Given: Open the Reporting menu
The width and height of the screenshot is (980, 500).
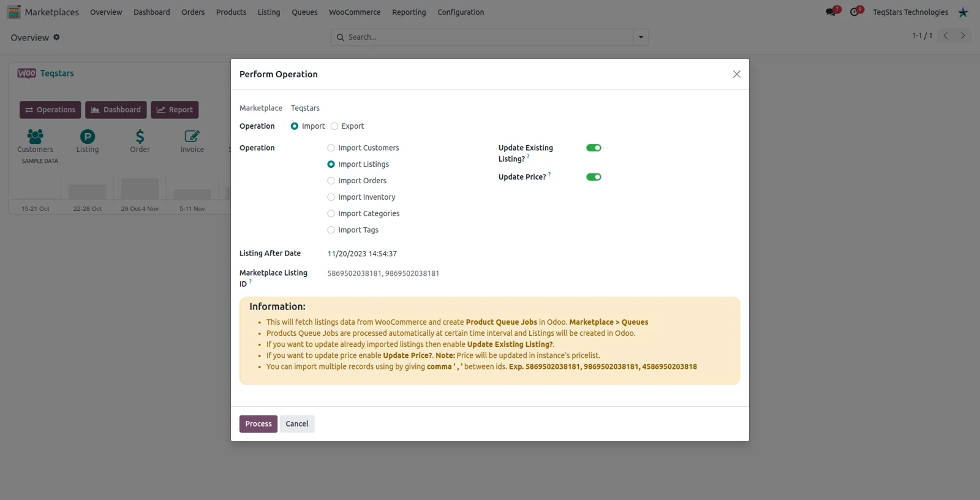Looking at the screenshot, I should [x=409, y=12].
